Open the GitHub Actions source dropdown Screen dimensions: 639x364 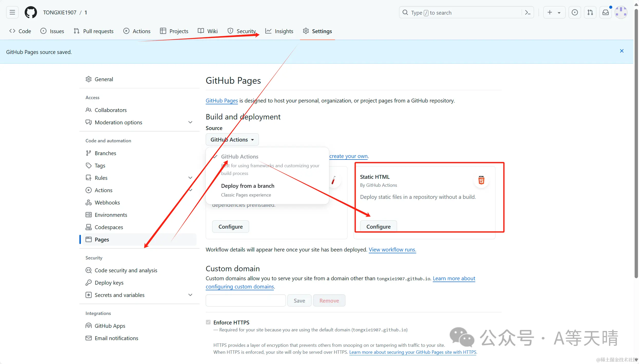[232, 139]
